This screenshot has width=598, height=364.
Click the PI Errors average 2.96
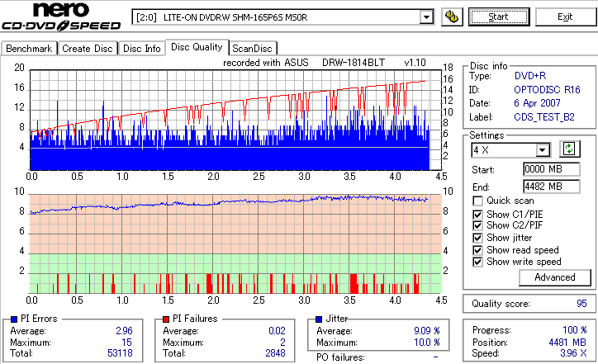(124, 330)
